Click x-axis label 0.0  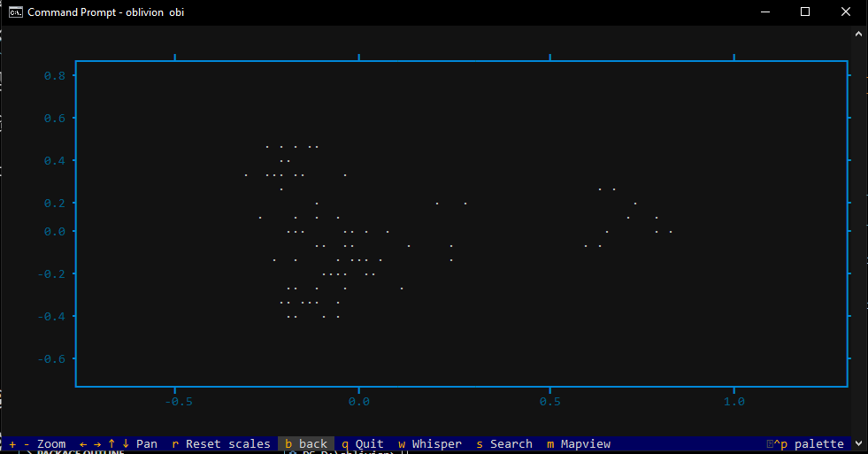point(358,402)
